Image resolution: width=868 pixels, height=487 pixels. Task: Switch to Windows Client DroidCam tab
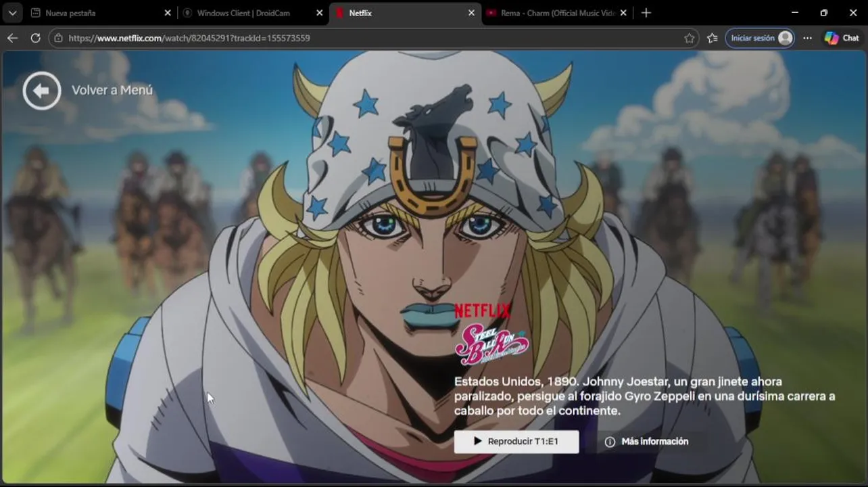[x=252, y=13]
